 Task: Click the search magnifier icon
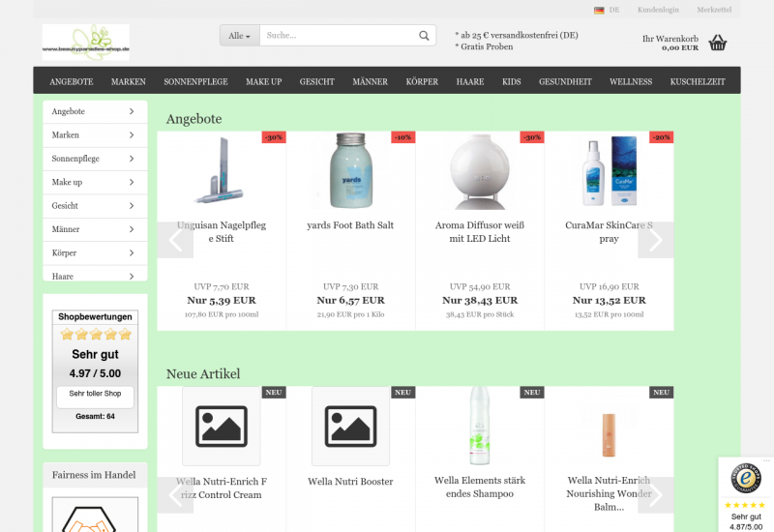pos(424,36)
